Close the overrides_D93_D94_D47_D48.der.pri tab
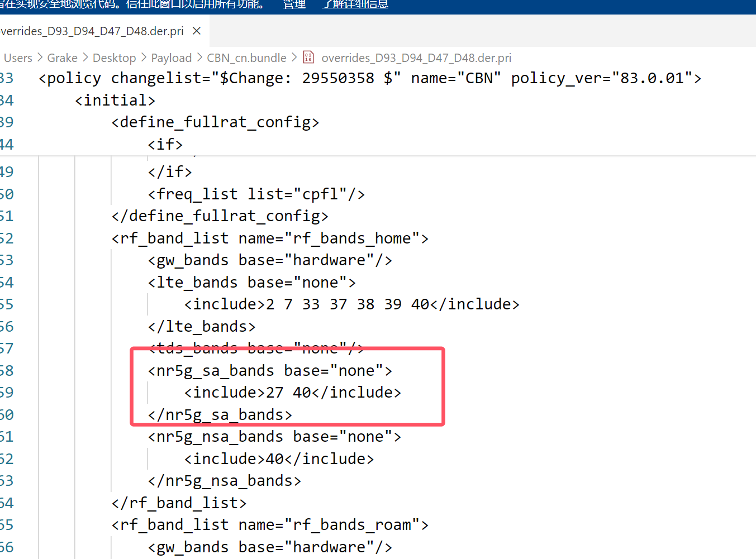Image resolution: width=756 pixels, height=559 pixels. pyautogui.click(x=197, y=31)
